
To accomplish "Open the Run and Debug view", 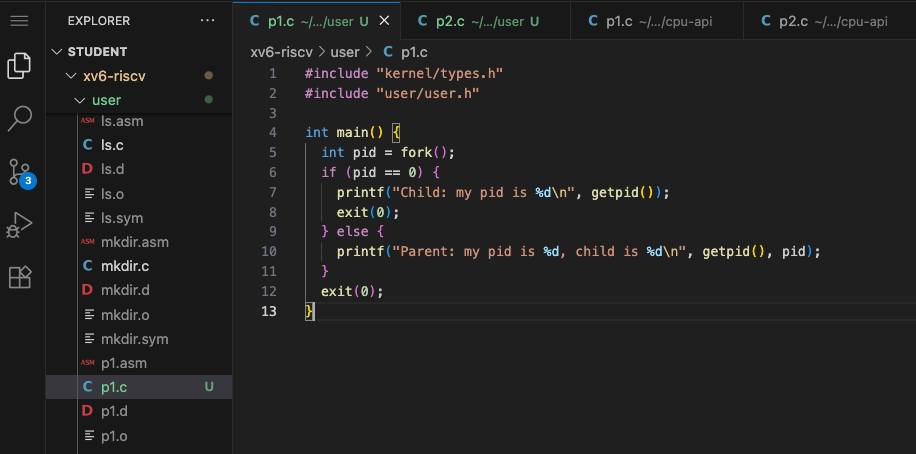I will click(x=19, y=224).
